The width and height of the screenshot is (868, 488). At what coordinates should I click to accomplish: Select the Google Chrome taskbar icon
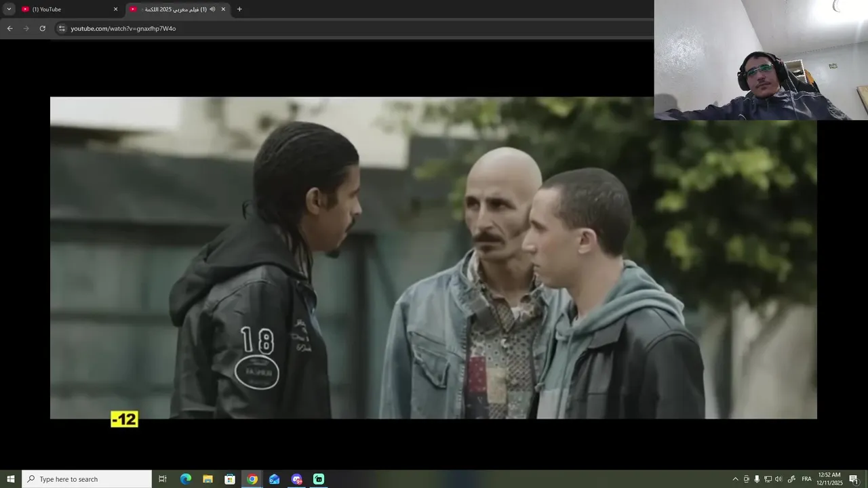point(252,479)
